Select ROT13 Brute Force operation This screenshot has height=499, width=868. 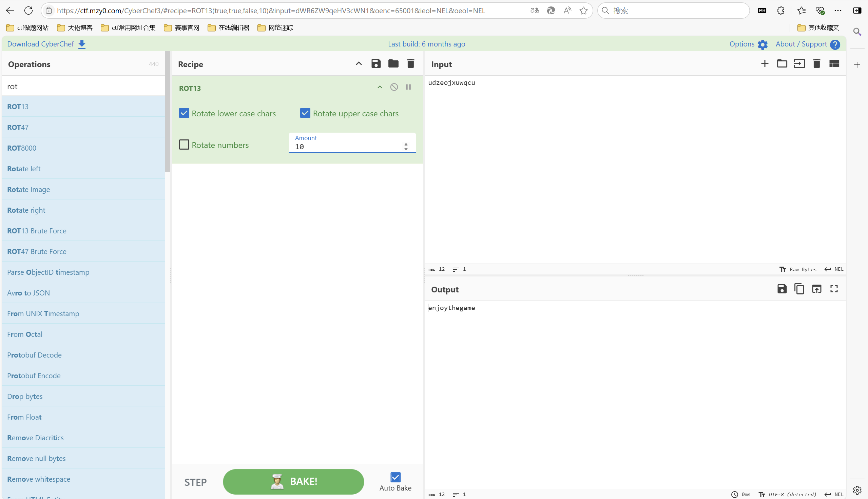pyautogui.click(x=83, y=231)
